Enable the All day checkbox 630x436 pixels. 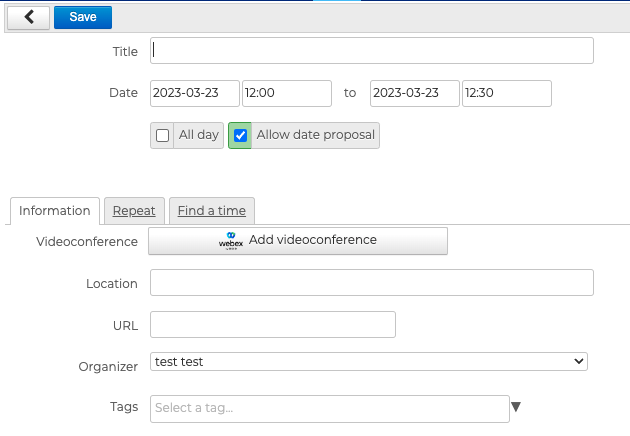(163, 136)
